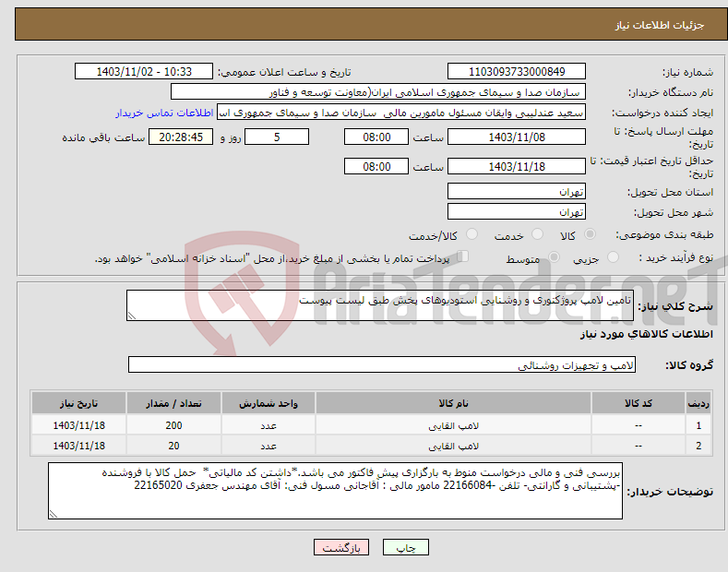Click the گروه کالا field لامپ و تجهیزات روشنائی
Viewport: 728px width, 572px height.
382,365
